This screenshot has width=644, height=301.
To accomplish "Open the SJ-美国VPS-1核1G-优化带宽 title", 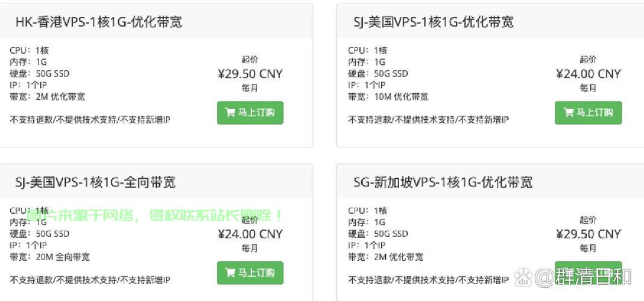I will [x=434, y=22].
